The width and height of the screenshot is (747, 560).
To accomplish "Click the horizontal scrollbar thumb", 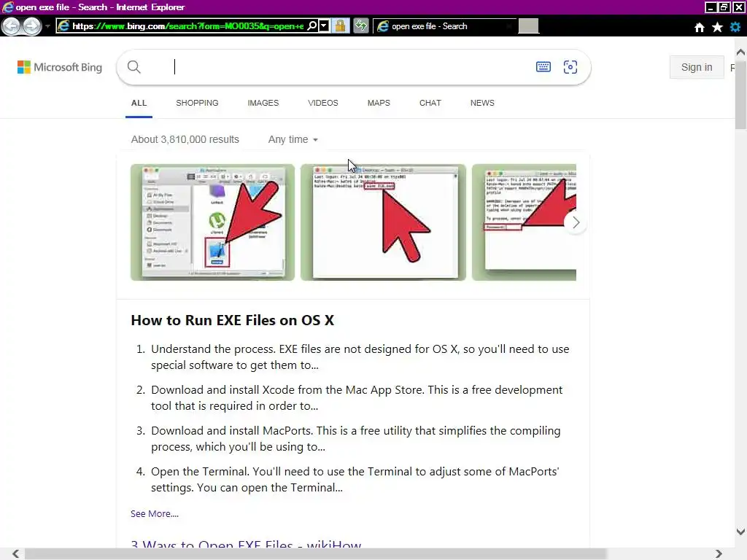I will (315, 554).
